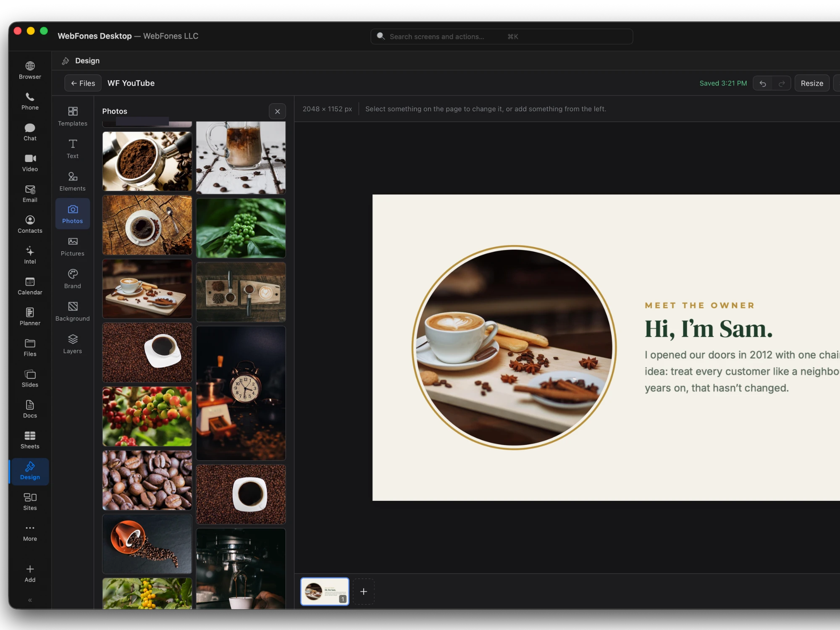
Task: Close the Photos panel
Action: (277, 111)
